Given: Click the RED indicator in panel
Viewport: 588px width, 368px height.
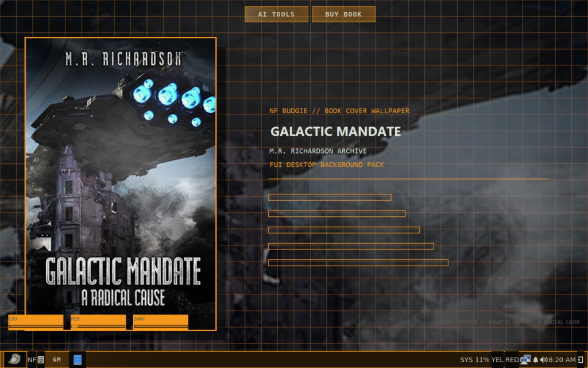Looking at the screenshot, I should 512,360.
